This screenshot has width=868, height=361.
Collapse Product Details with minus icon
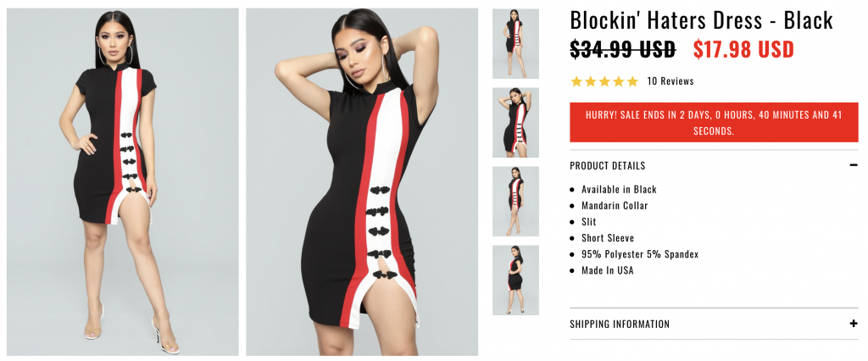pyautogui.click(x=853, y=165)
